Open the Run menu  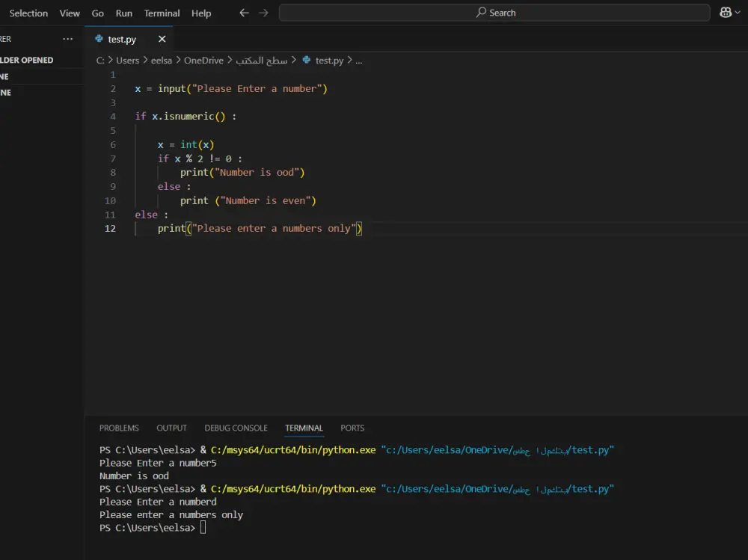click(123, 13)
